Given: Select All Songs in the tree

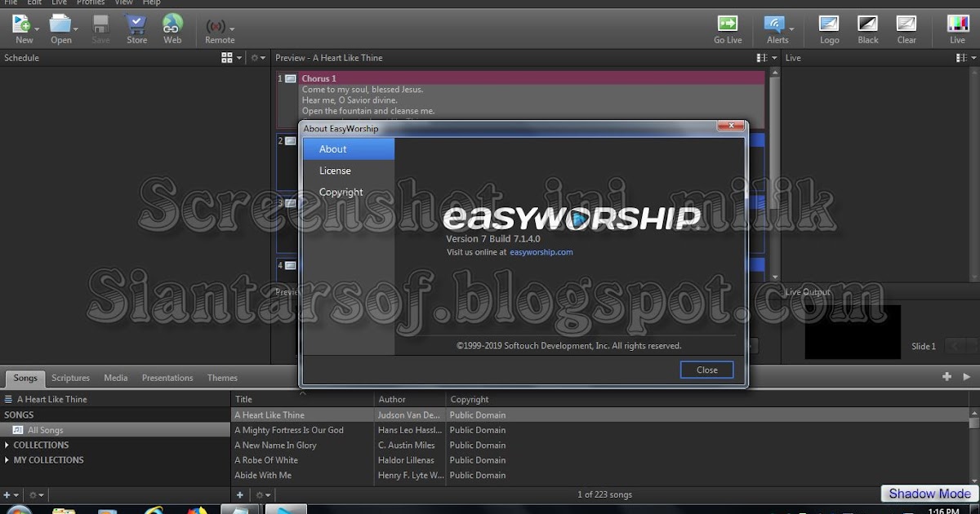Looking at the screenshot, I should click(x=115, y=430).
